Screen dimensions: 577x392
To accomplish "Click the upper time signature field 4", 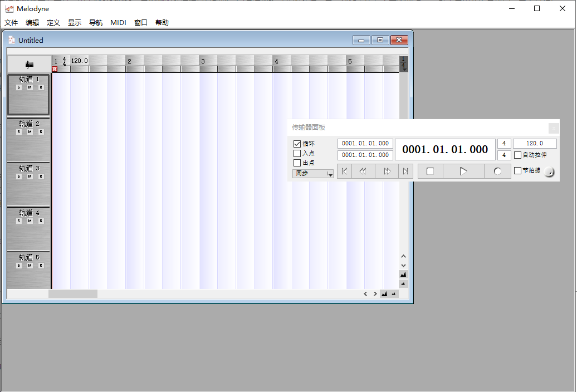I will 504,144.
